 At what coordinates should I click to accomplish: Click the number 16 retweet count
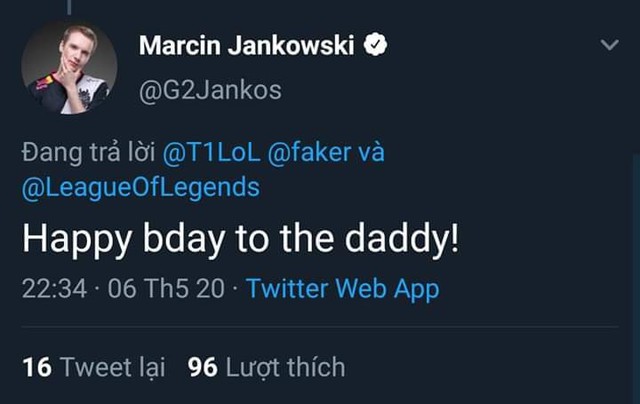[36, 367]
